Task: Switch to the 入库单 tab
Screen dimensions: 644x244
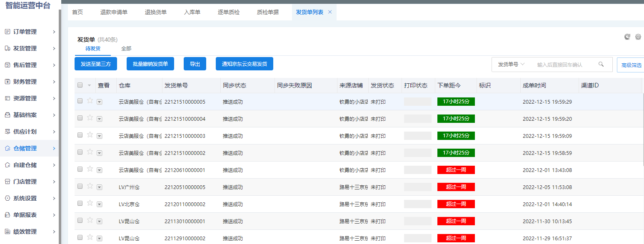Action: point(192,12)
